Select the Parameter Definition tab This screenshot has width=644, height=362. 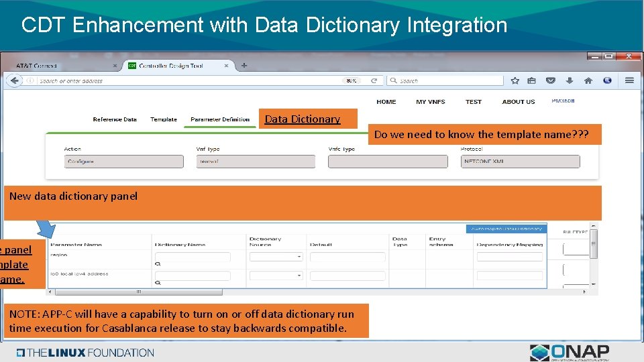coord(220,119)
